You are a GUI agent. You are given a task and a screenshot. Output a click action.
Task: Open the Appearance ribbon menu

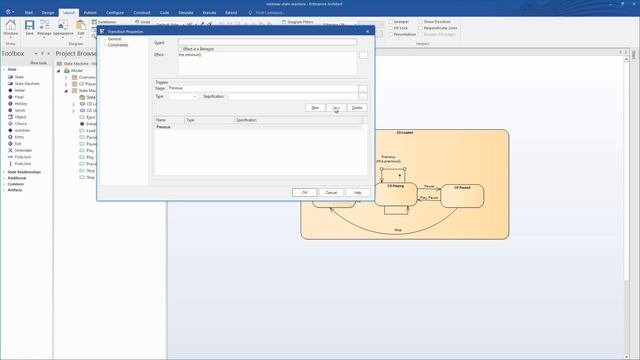(x=63, y=28)
